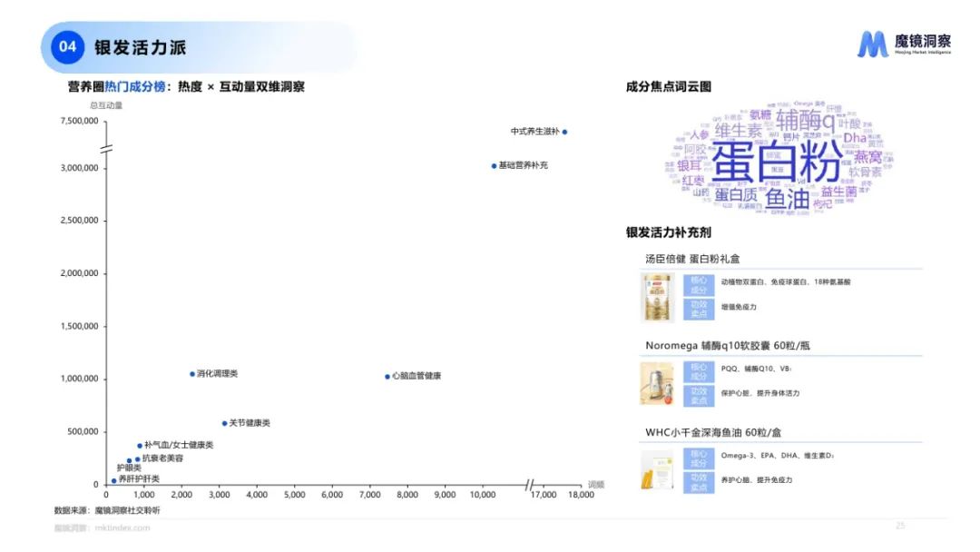The width and height of the screenshot is (980, 552).
Task: Click the 辅酶q word in cloud
Action: click(806, 120)
